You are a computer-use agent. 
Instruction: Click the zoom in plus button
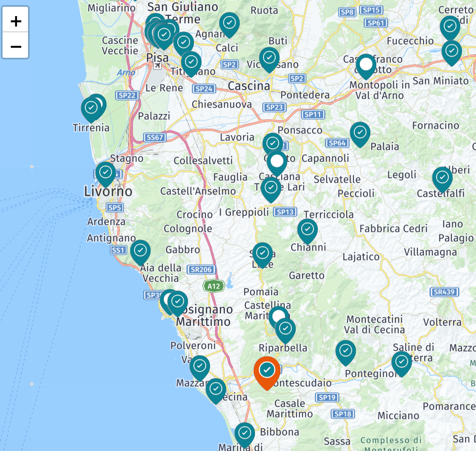[16, 21]
